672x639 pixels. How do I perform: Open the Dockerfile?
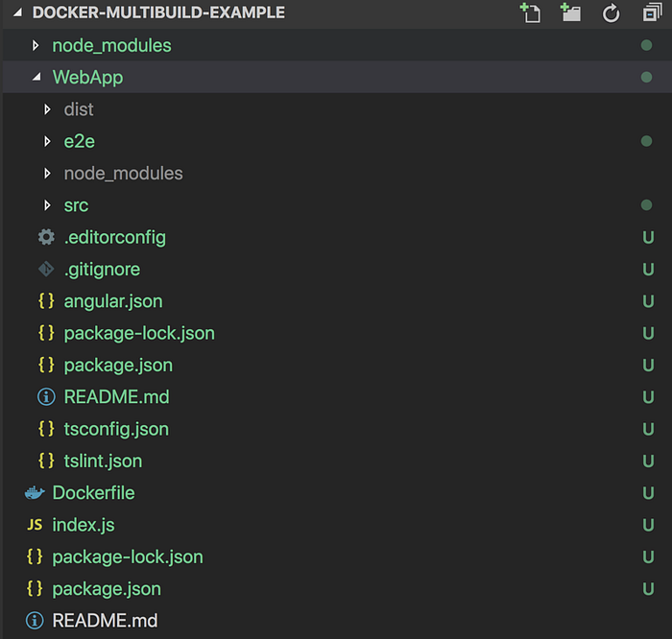(93, 493)
